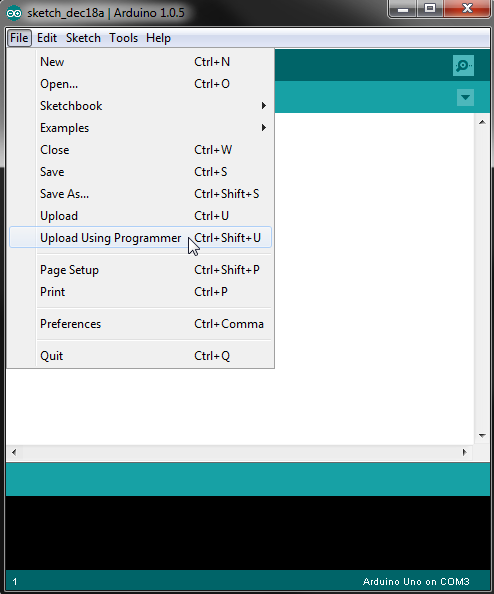
Task: Minimize the Arduino window
Action: coord(403,8)
